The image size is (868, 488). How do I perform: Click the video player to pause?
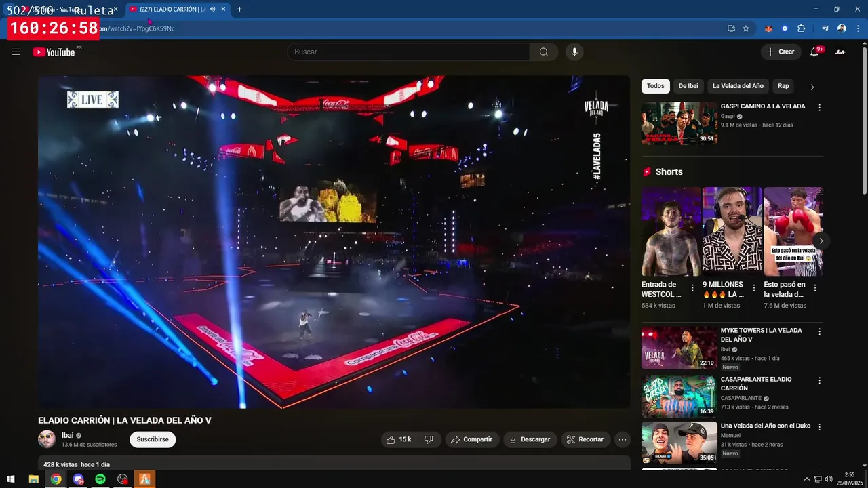tap(334, 242)
